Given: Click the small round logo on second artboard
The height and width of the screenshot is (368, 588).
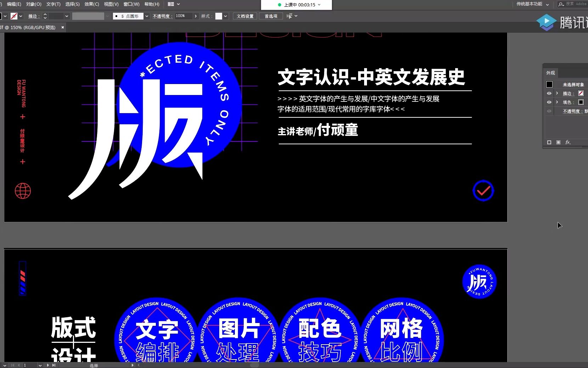Looking at the screenshot, I should pyautogui.click(x=479, y=281).
